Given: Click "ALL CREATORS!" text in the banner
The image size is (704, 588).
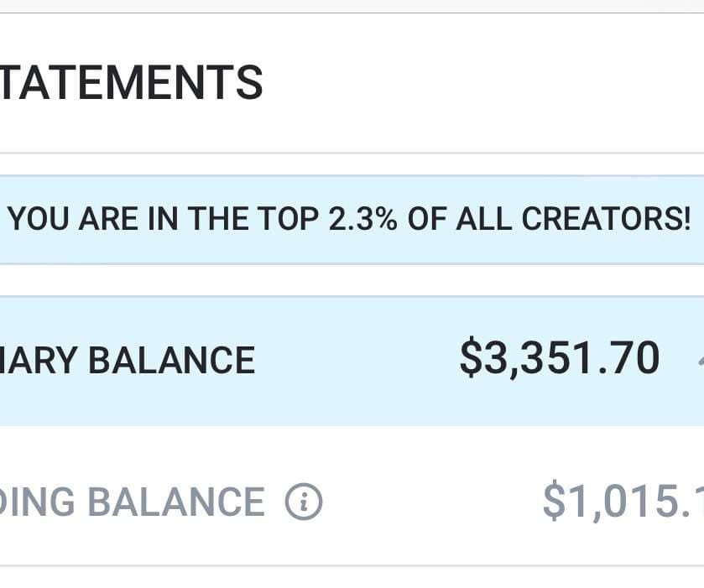Looking at the screenshot, I should click(x=573, y=219).
